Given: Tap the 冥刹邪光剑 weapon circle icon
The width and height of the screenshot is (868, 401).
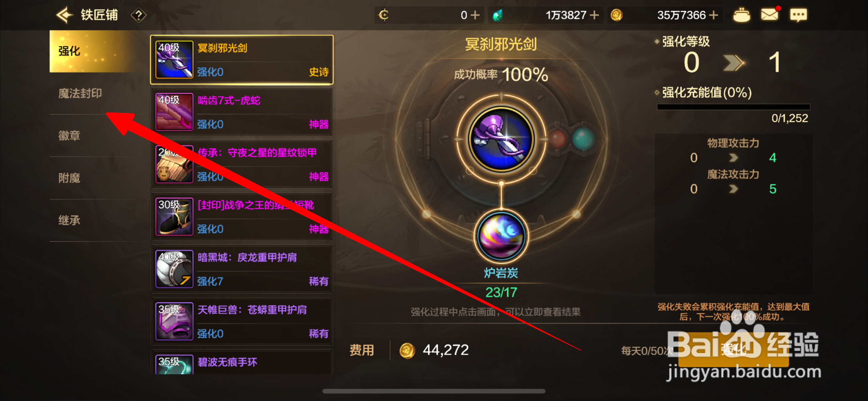Looking at the screenshot, I should pyautogui.click(x=501, y=139).
